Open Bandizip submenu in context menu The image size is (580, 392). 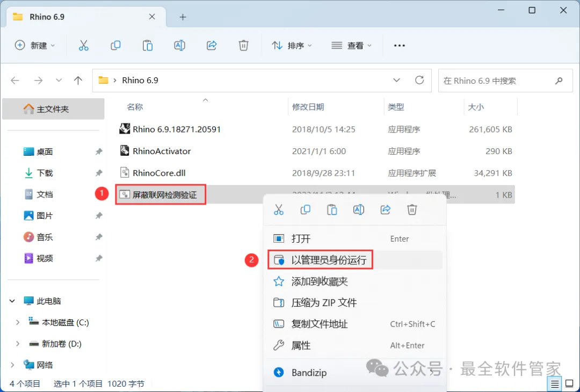[x=355, y=372]
